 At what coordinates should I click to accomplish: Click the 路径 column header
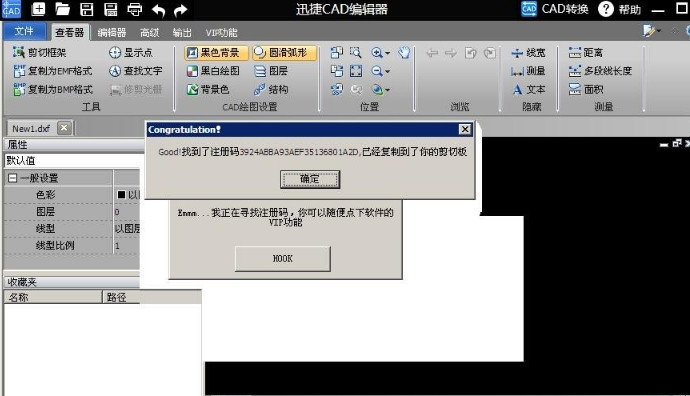coord(152,297)
